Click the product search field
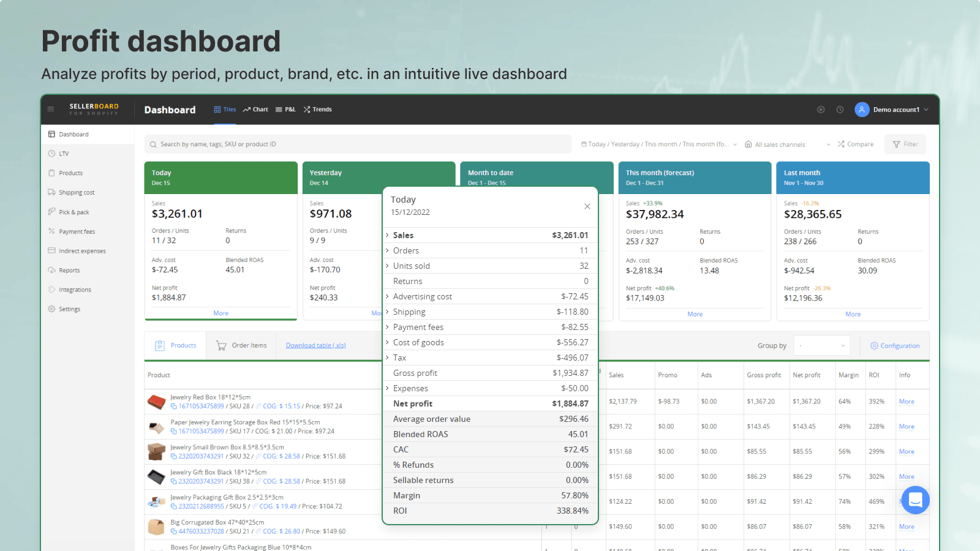Viewport: 980px width, 551px height. coord(358,144)
